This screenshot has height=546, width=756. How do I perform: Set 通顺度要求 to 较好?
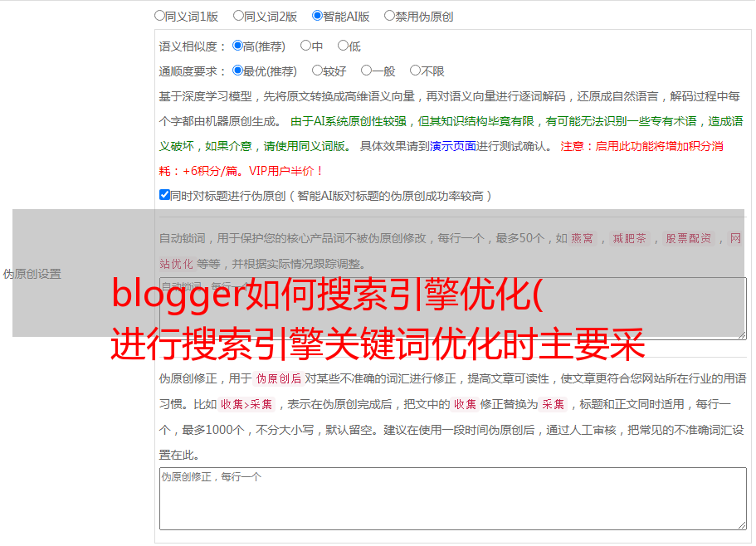coord(317,71)
